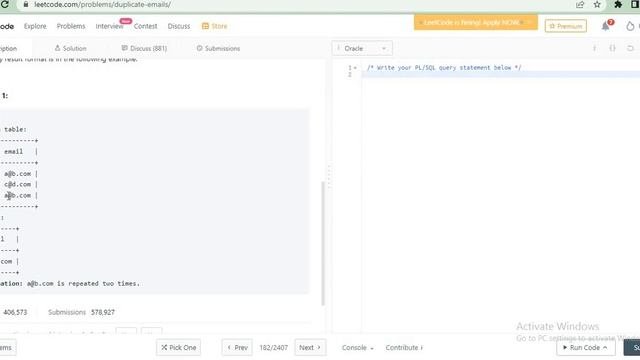Click the chevron arrow on Next
The height and width of the screenshot is (360, 640).
319,347
